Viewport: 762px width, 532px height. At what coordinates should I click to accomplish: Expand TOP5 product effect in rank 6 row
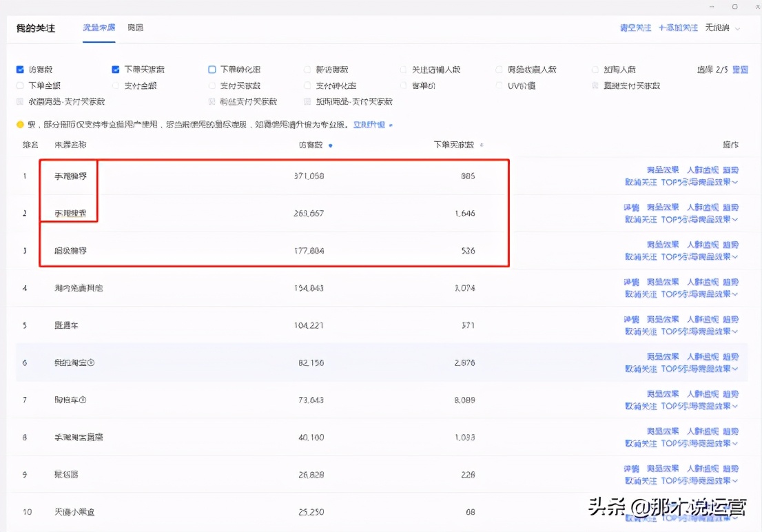(699, 369)
